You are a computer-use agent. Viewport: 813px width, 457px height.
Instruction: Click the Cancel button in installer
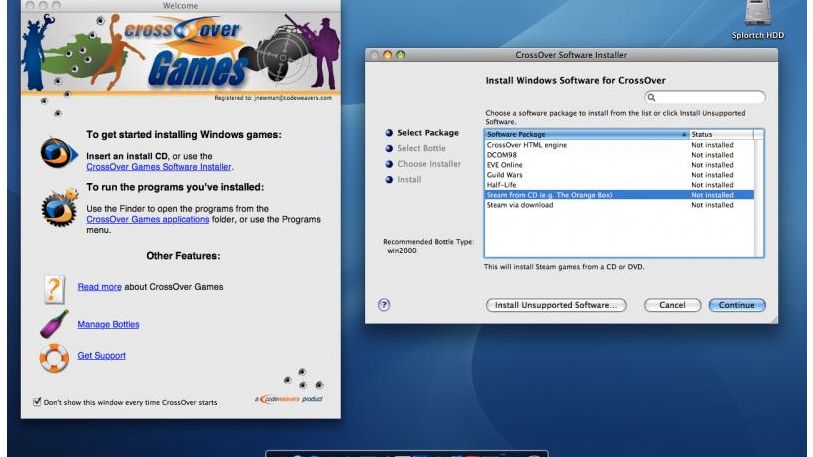(x=672, y=305)
